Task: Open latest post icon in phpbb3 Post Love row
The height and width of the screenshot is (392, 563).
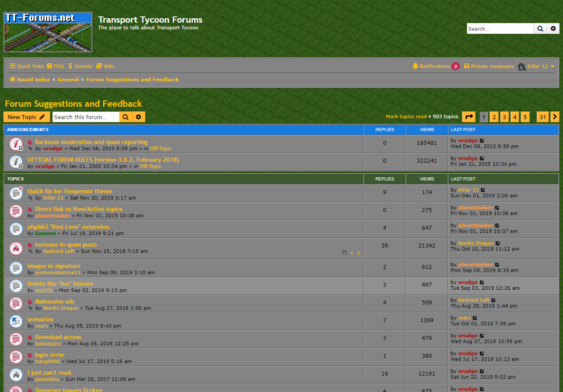Action: point(497,226)
